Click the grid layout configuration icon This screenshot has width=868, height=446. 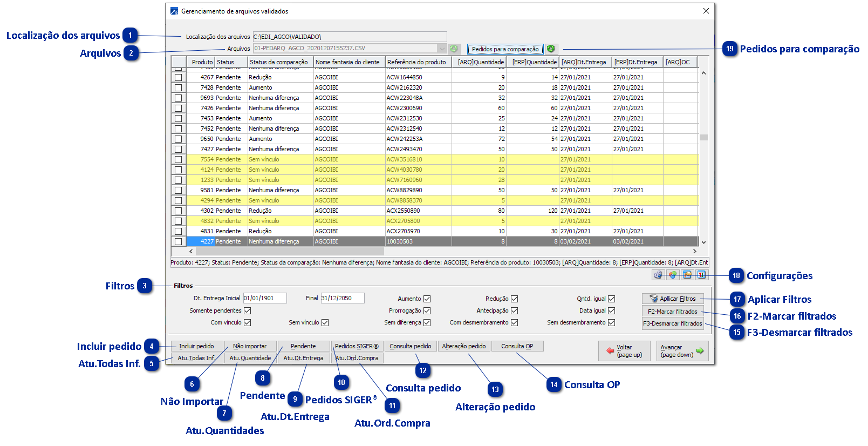[x=687, y=275]
